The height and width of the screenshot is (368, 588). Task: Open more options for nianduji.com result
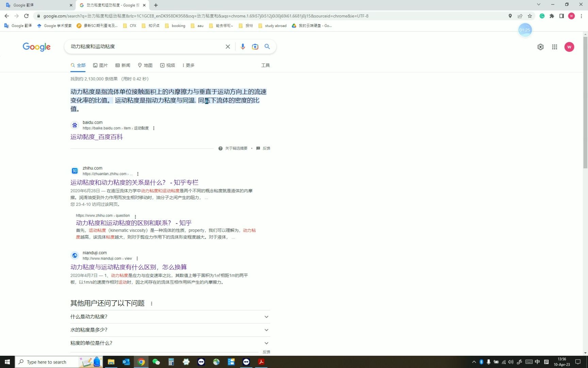coord(137,259)
